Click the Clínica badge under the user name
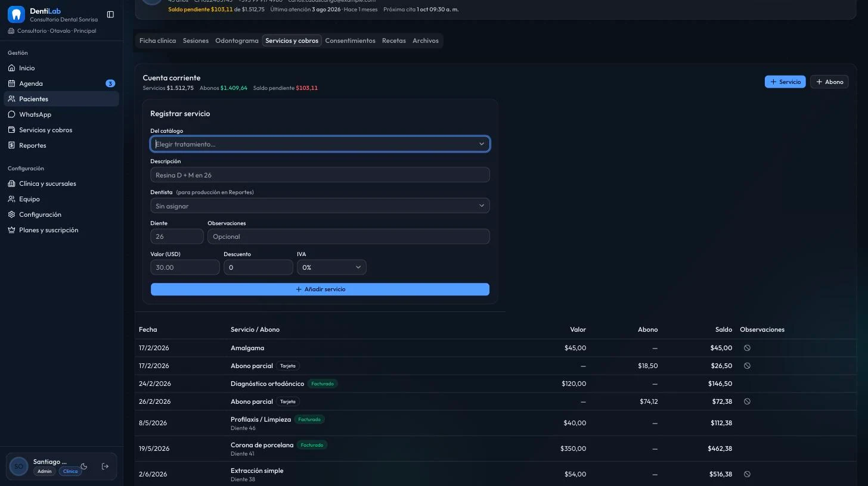Image resolution: width=868 pixels, height=486 pixels. pyautogui.click(x=70, y=471)
